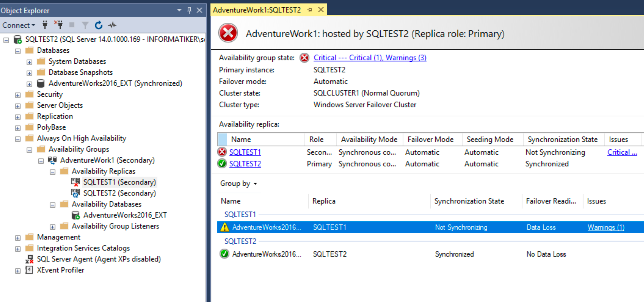This screenshot has height=302, width=644.
Task: Click the red error icon beside Availability group state
Action: pyautogui.click(x=304, y=58)
